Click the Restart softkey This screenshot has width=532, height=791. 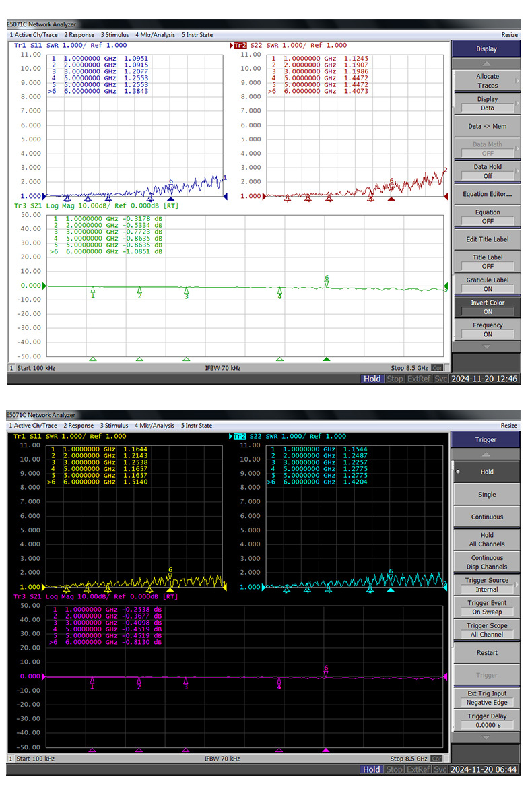[x=487, y=652]
